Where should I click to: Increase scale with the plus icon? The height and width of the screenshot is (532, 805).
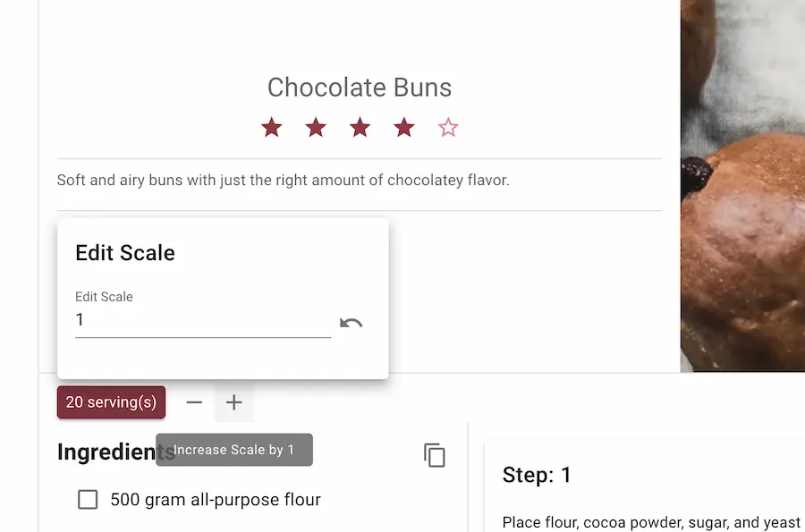tap(234, 402)
